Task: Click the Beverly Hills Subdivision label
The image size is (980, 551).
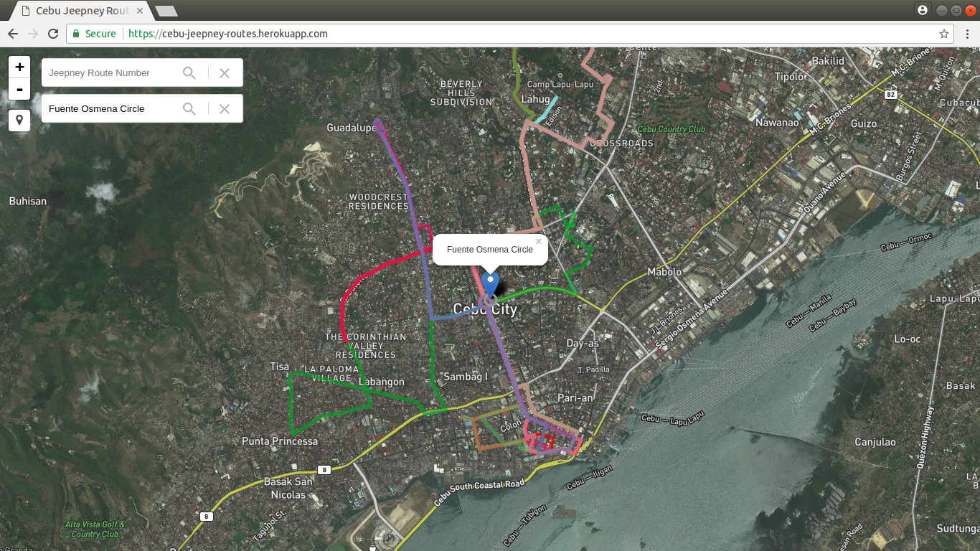Action: tap(461, 93)
